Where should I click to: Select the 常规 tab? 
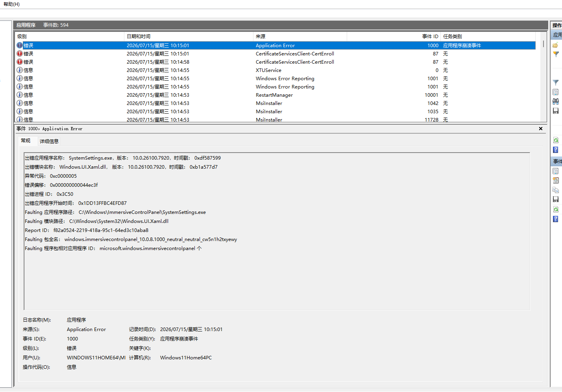pos(26,141)
